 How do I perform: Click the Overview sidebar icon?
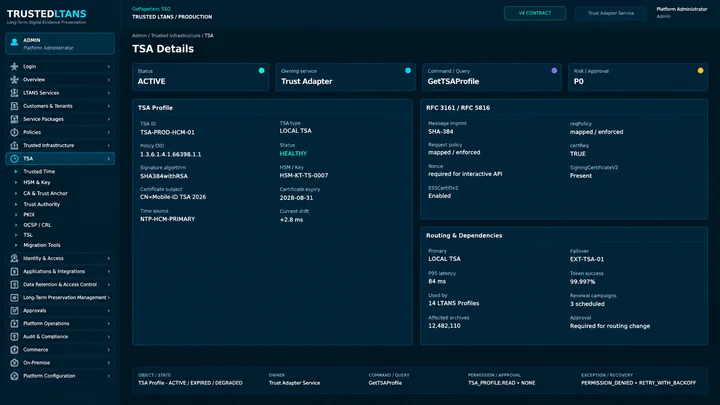(14, 79)
